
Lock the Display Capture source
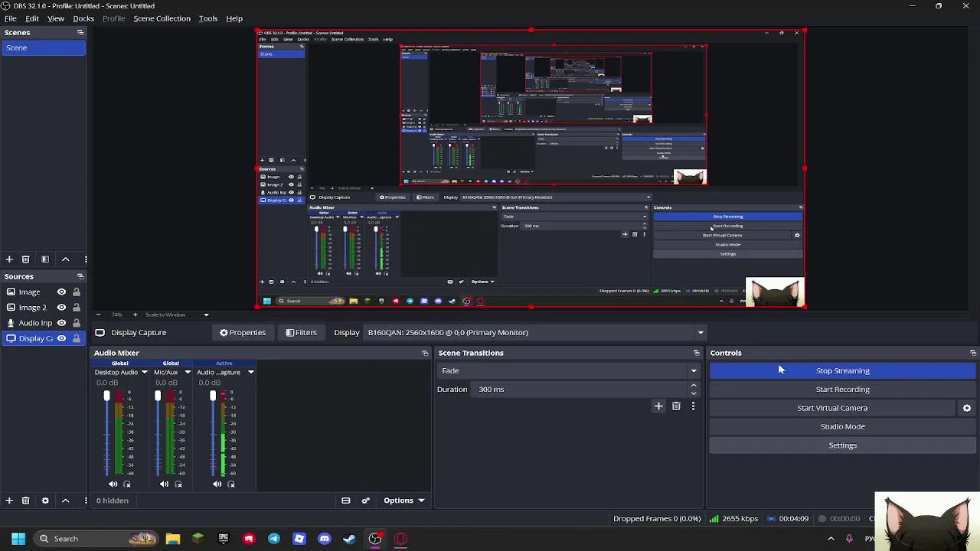click(x=77, y=338)
